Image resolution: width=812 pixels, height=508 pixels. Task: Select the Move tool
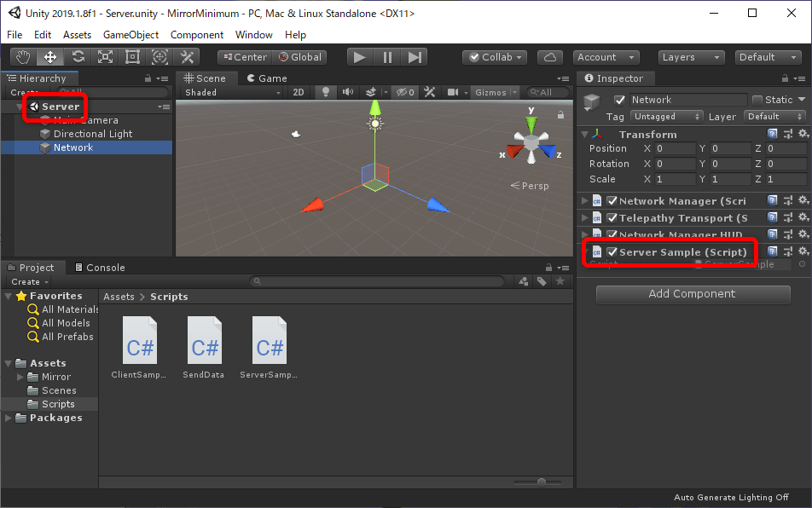click(50, 57)
